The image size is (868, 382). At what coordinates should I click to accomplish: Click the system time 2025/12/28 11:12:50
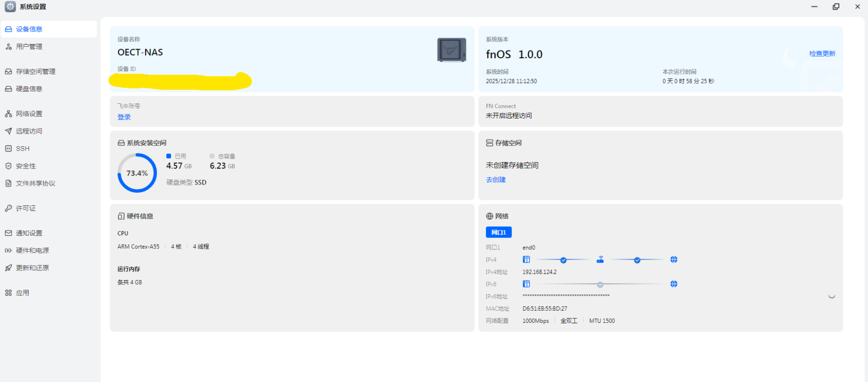(x=511, y=82)
